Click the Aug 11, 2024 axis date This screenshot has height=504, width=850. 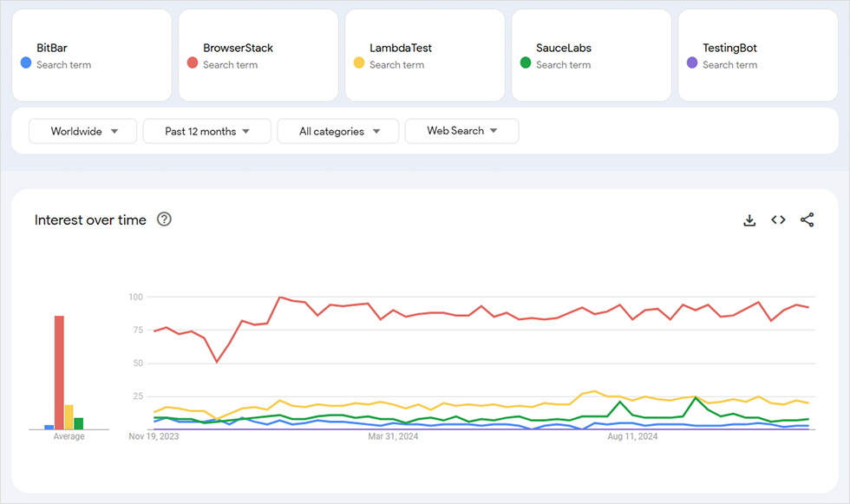point(632,436)
